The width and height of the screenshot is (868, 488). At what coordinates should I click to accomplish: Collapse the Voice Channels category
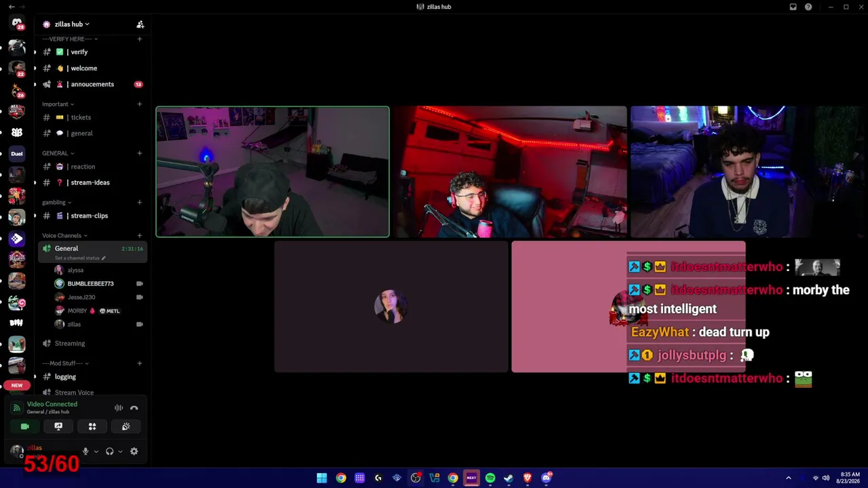point(64,236)
